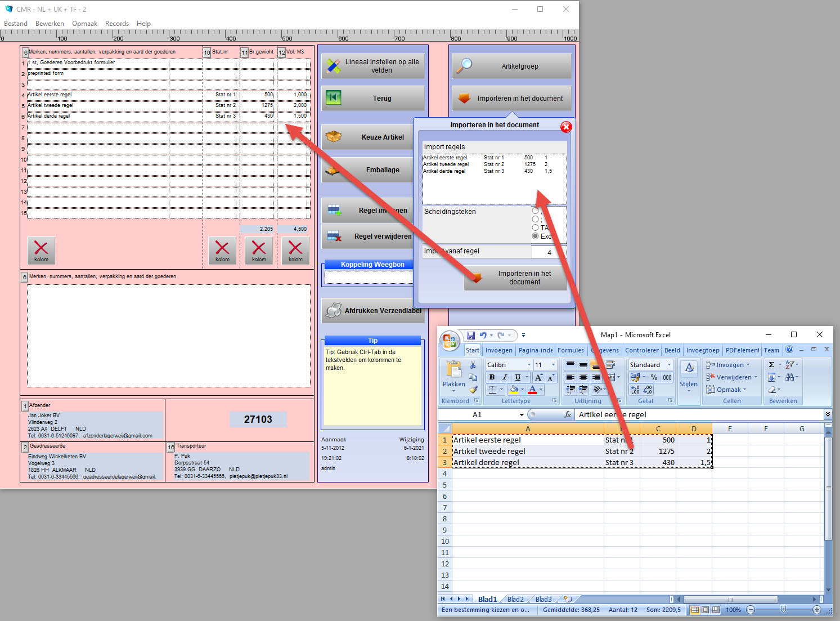840x621 pixels.
Task: Activate the Format Painter in Excel
Action: [473, 390]
